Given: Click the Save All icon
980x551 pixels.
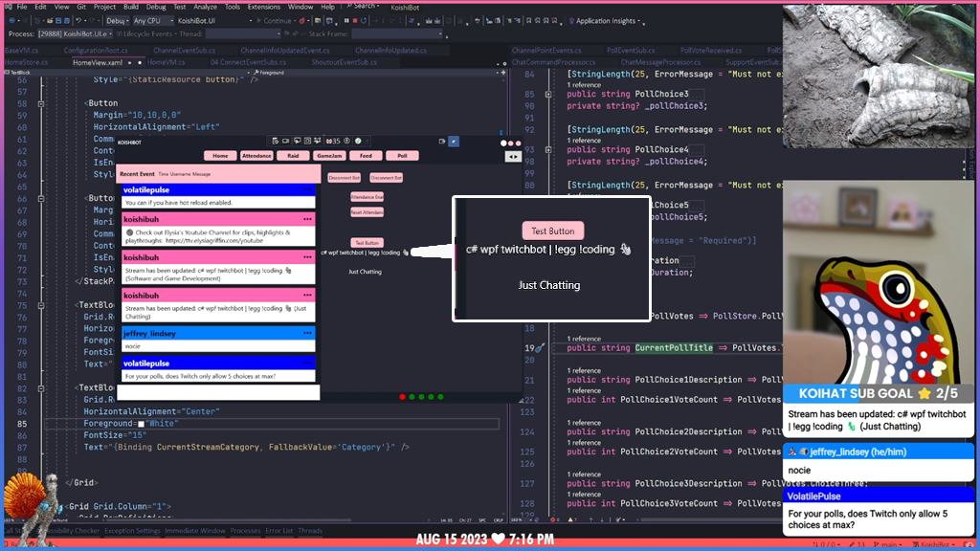Looking at the screenshot, I should (x=66, y=21).
